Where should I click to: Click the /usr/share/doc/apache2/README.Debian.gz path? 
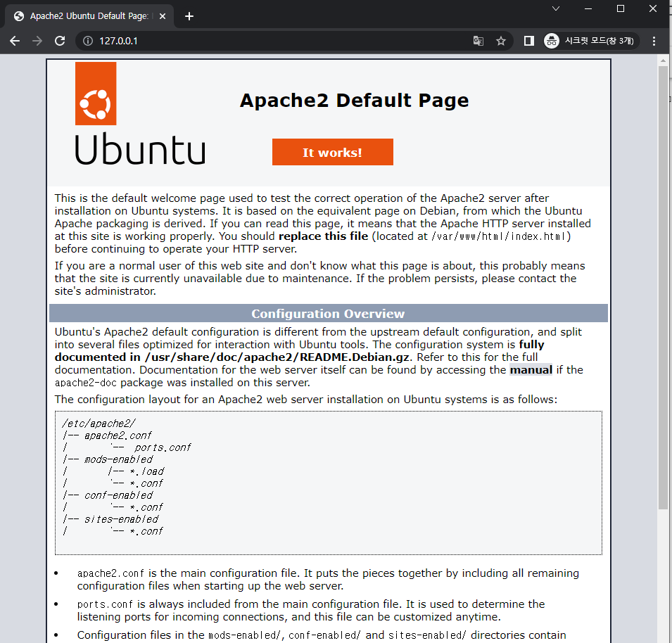click(x=277, y=357)
